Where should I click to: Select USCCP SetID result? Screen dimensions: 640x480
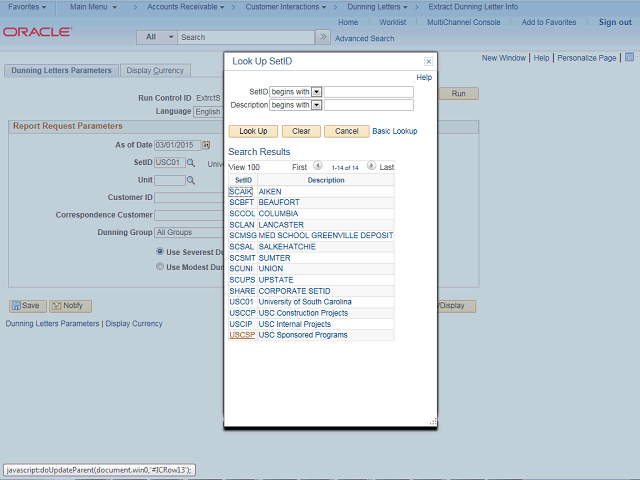[242, 313]
